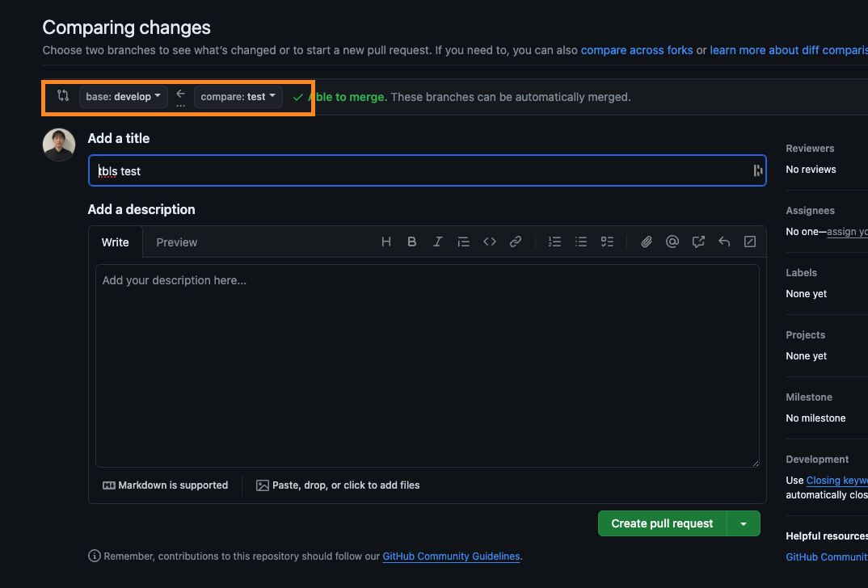The height and width of the screenshot is (588, 868).
Task: Insert a task list
Action: click(607, 241)
